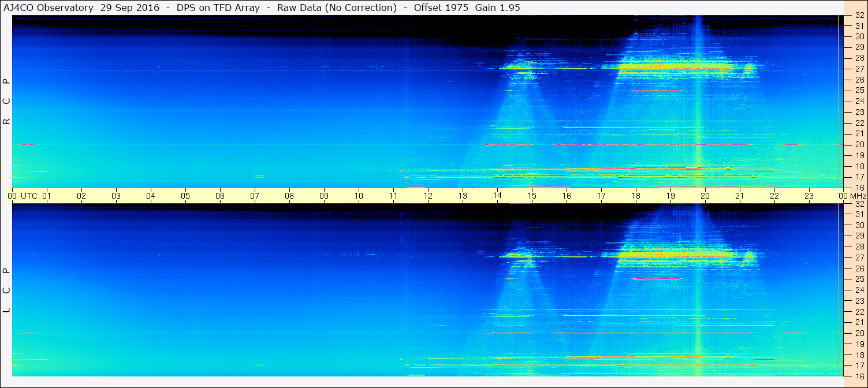Select the "Raw Data (No Correction)" text
Screen dimensions: 868x388
click(x=337, y=8)
